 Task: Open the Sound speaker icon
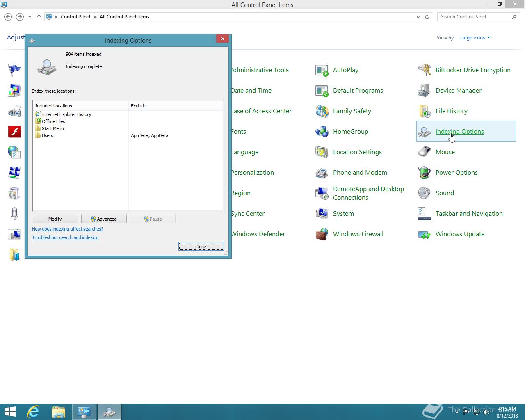click(x=425, y=193)
